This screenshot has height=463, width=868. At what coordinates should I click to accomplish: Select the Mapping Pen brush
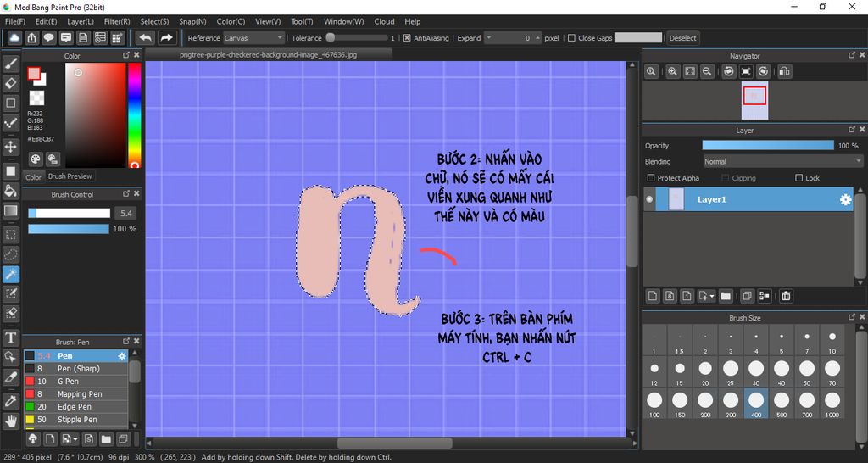tap(75, 394)
